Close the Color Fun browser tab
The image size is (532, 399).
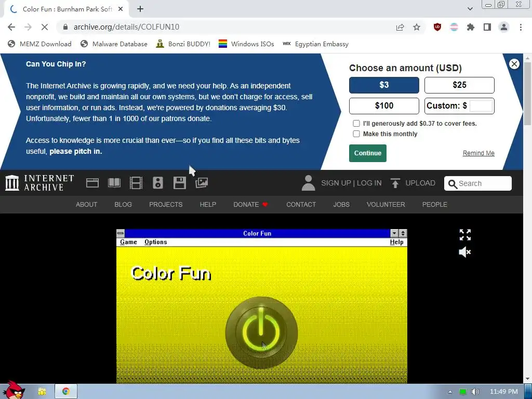121,9
